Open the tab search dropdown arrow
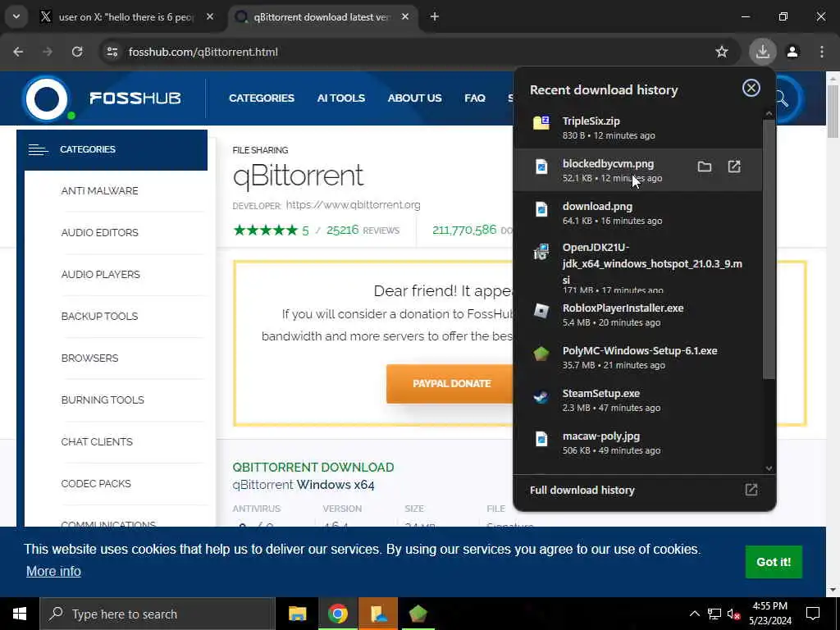840x630 pixels. coord(16,16)
